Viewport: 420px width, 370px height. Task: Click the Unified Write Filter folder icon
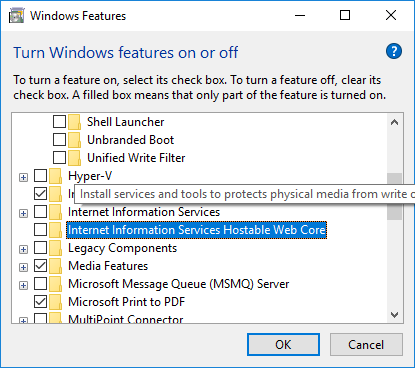point(74,158)
